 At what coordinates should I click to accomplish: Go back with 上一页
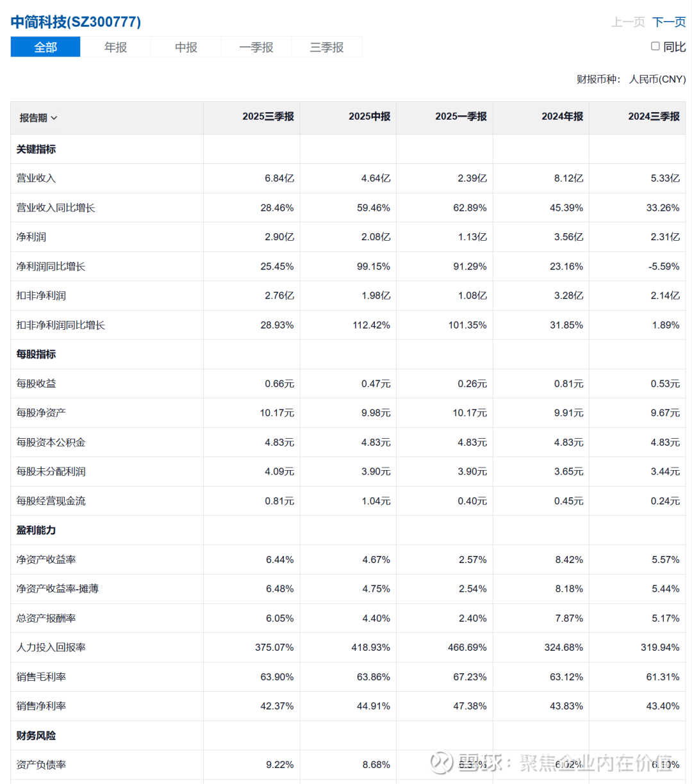pyautogui.click(x=628, y=22)
